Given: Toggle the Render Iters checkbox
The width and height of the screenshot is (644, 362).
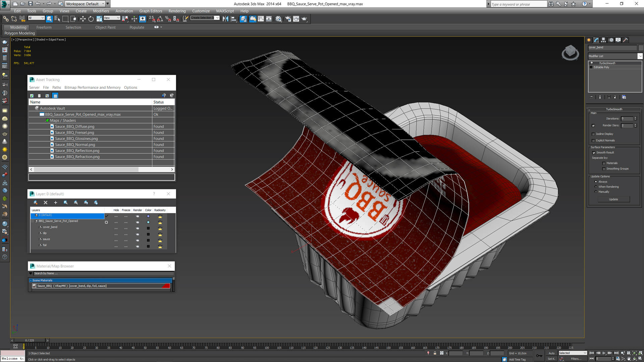Looking at the screenshot, I should pos(593,126).
